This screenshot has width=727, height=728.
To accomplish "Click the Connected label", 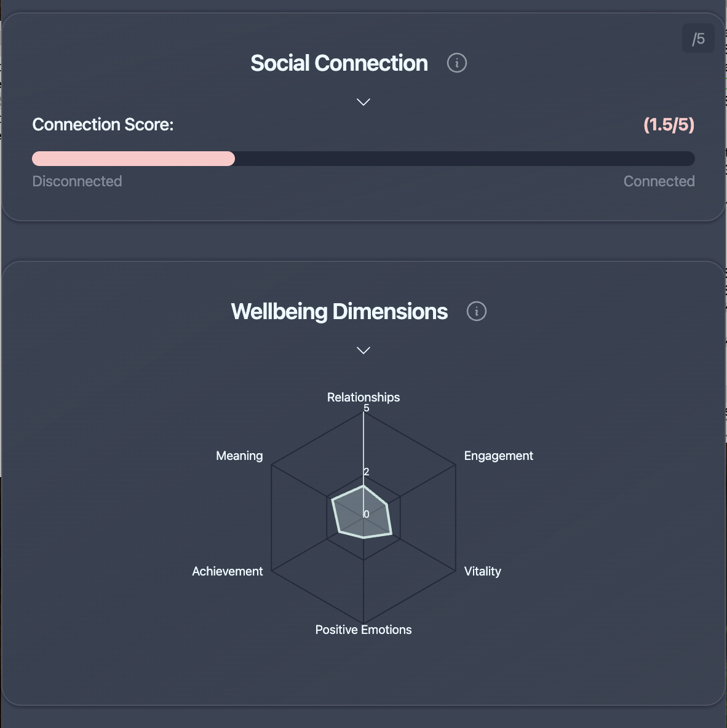I will (659, 181).
